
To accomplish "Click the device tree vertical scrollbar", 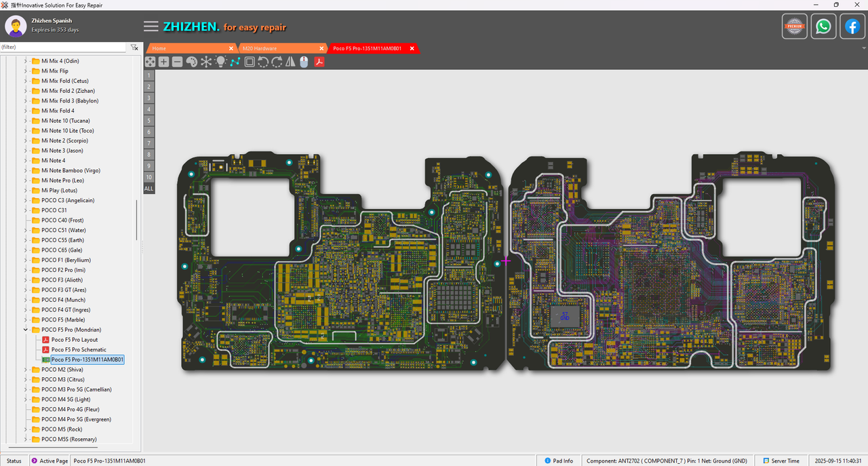I will [x=137, y=220].
